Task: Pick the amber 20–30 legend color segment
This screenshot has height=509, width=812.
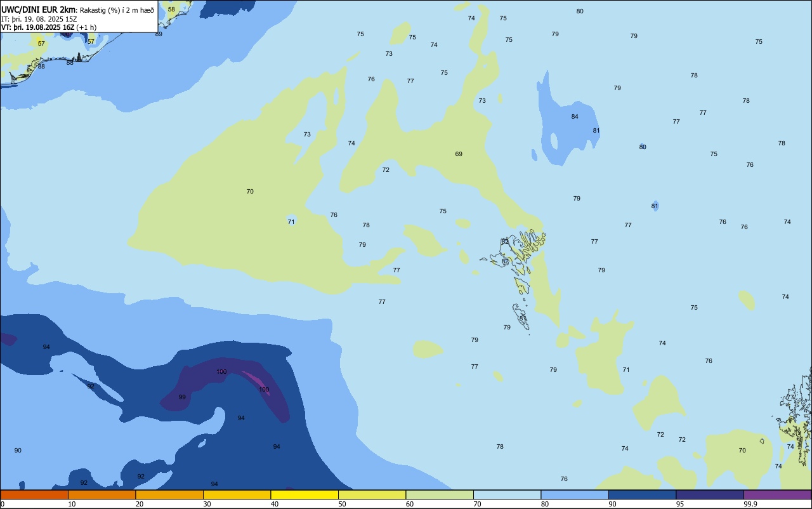Action: pos(169,494)
